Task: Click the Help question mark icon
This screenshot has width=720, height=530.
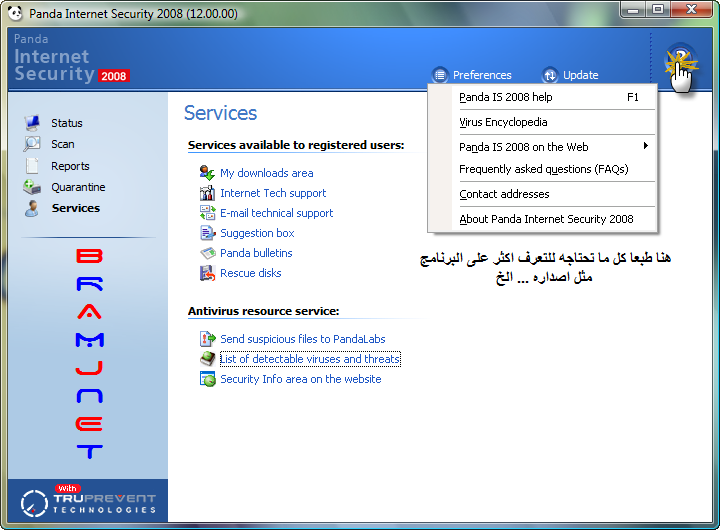Action: (x=681, y=60)
